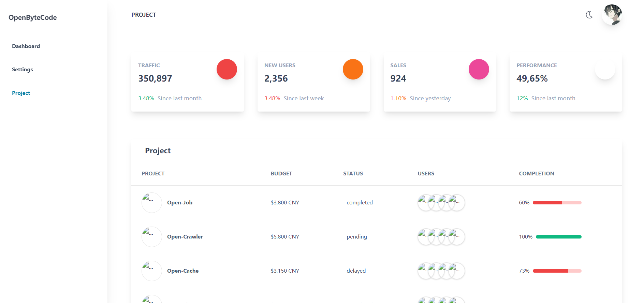Click the 100% completion bar for Open-Crawler
Screen dimensions: 644x303
pyautogui.click(x=559, y=237)
